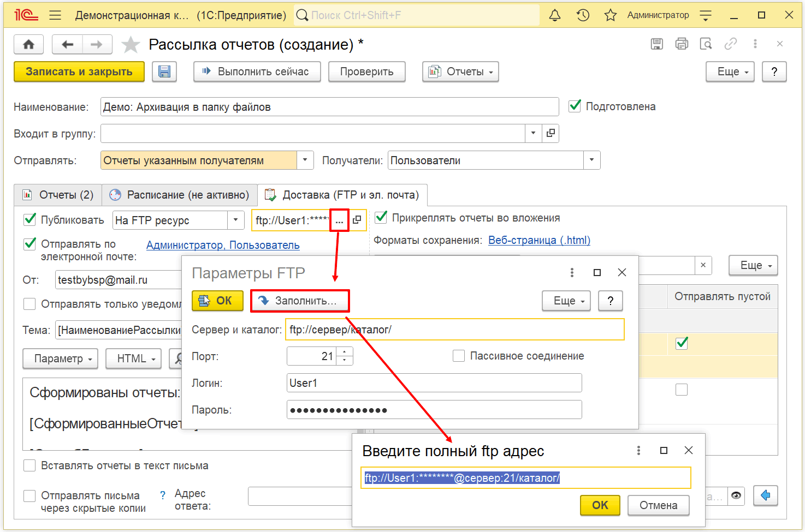This screenshot has height=532, width=805.
Task: Open group field's linked item icon
Action: coord(551,133)
